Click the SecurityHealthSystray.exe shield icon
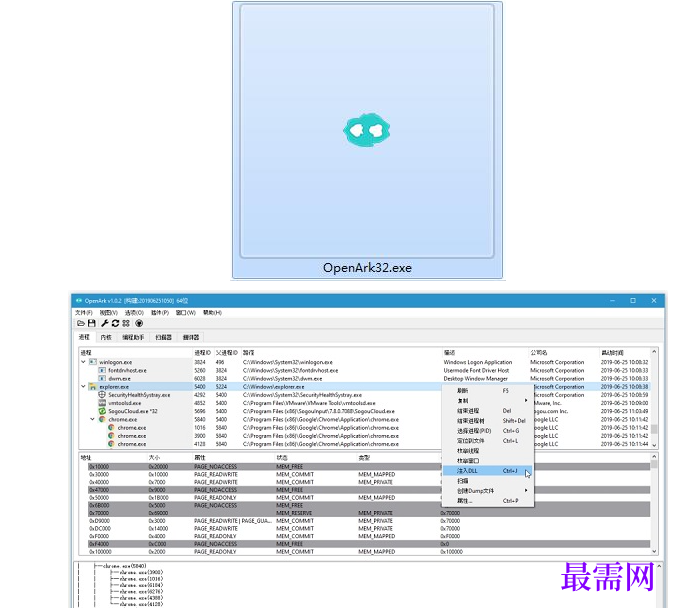This screenshot has width=673, height=608. click(102, 395)
